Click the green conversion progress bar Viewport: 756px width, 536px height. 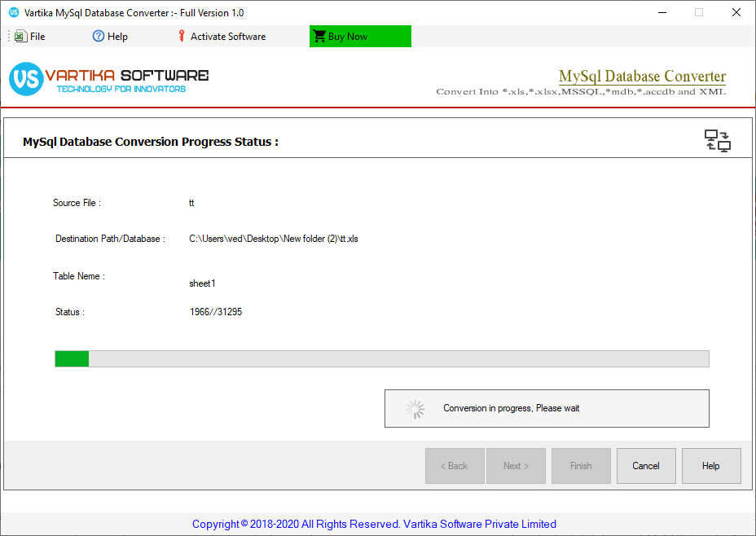pos(382,358)
